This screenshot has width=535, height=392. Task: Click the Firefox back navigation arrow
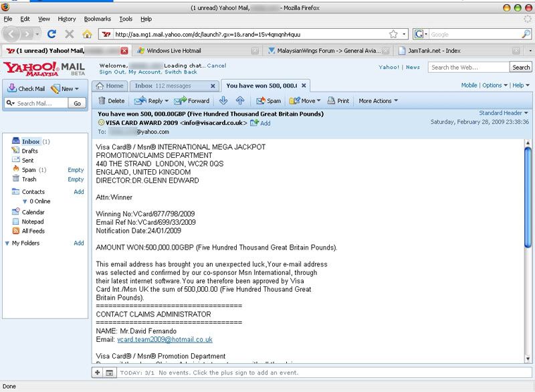coord(12,34)
